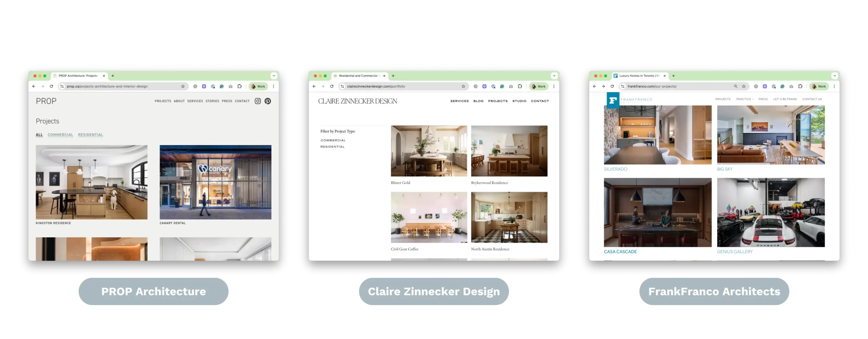Expand the PRACTICE dropdown menu
This screenshot has width=868, height=339.
745,99
